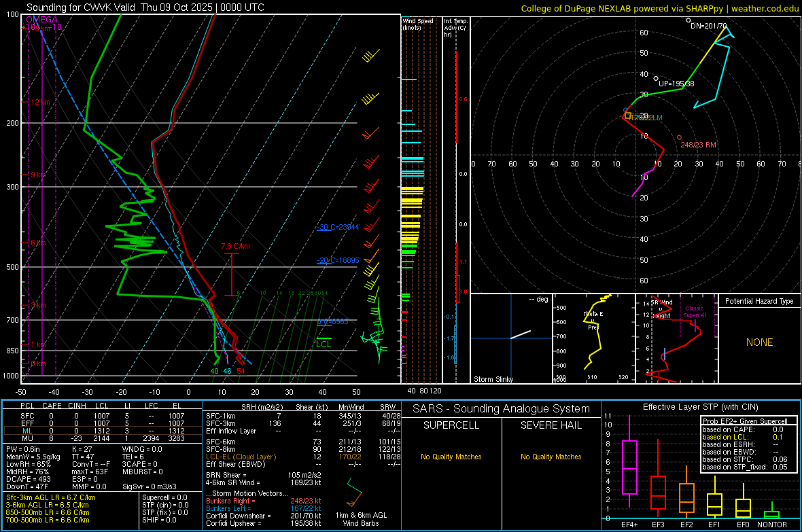Click 'No Quality Matches' under SEVERE HAIL

click(x=551, y=457)
